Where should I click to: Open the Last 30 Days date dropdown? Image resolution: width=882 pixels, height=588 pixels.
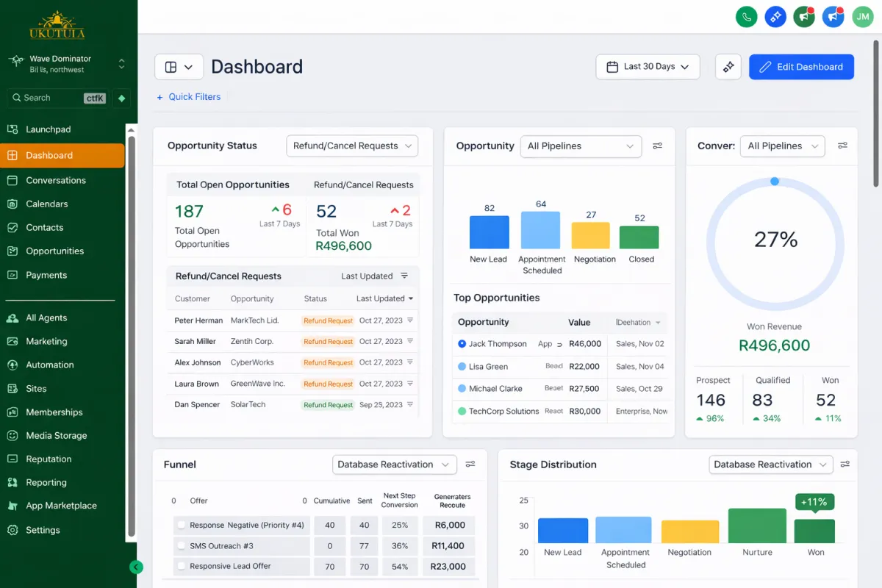pyautogui.click(x=648, y=67)
